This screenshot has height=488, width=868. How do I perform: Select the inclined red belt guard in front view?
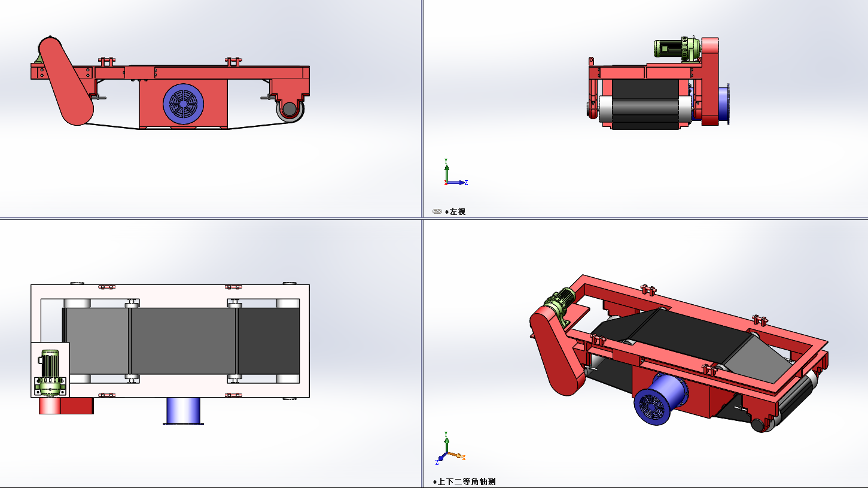tap(66, 81)
